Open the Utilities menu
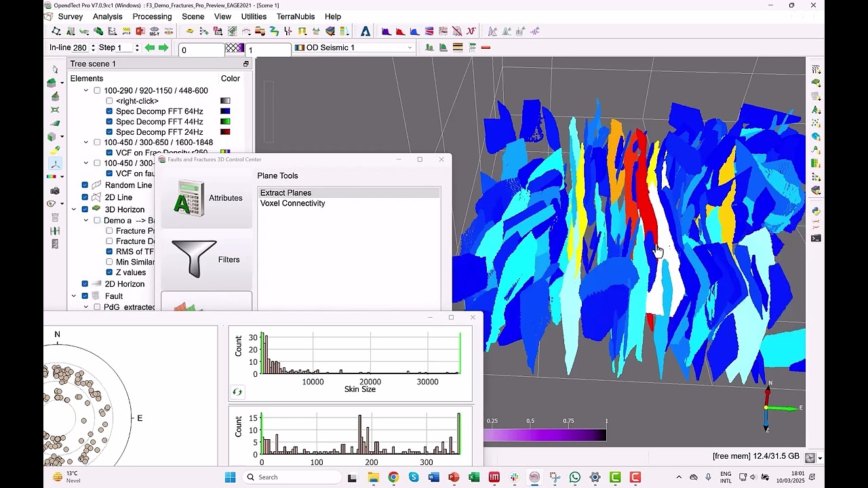 (254, 16)
